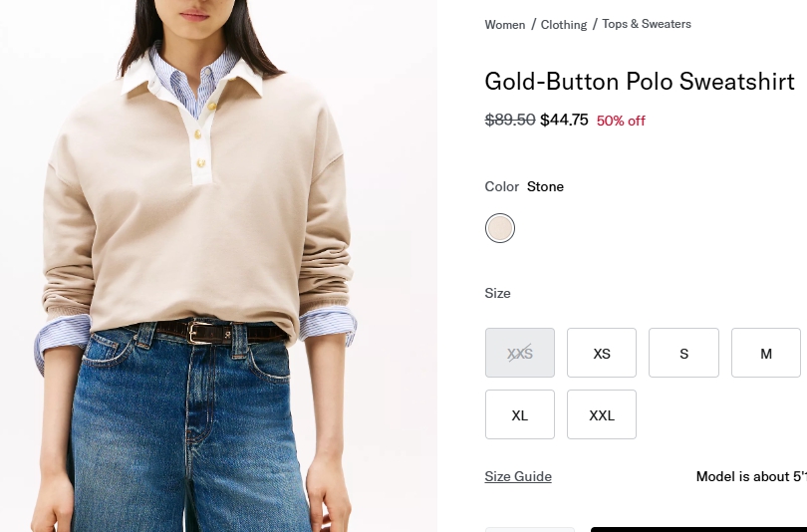Pick size M

coord(765,353)
